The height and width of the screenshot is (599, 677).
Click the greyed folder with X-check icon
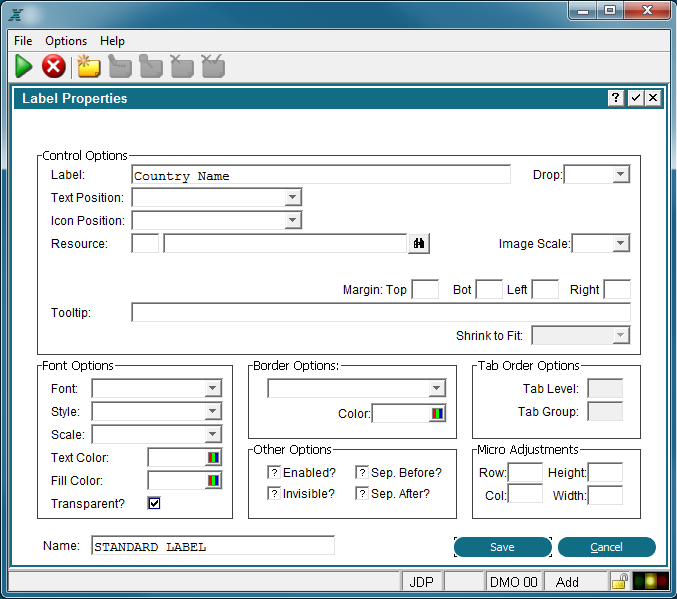click(x=213, y=67)
